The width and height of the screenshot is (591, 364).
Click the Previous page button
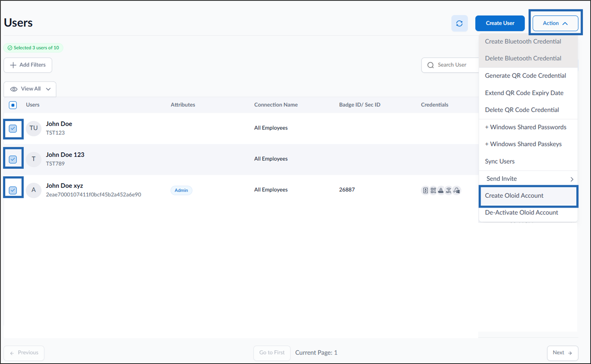pyautogui.click(x=24, y=353)
